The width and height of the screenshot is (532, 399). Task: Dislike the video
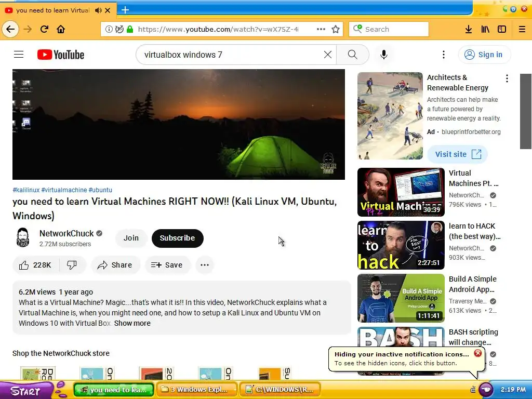pyautogui.click(x=72, y=265)
